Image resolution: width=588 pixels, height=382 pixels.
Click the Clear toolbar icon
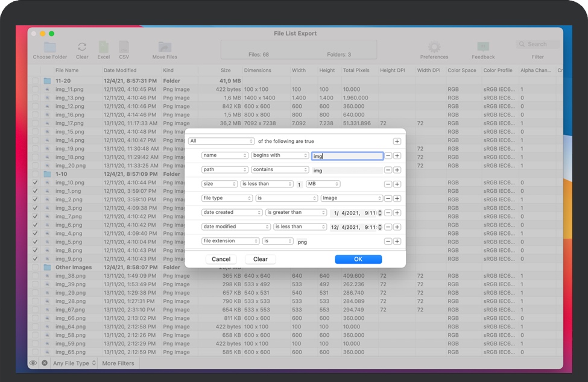[82, 48]
